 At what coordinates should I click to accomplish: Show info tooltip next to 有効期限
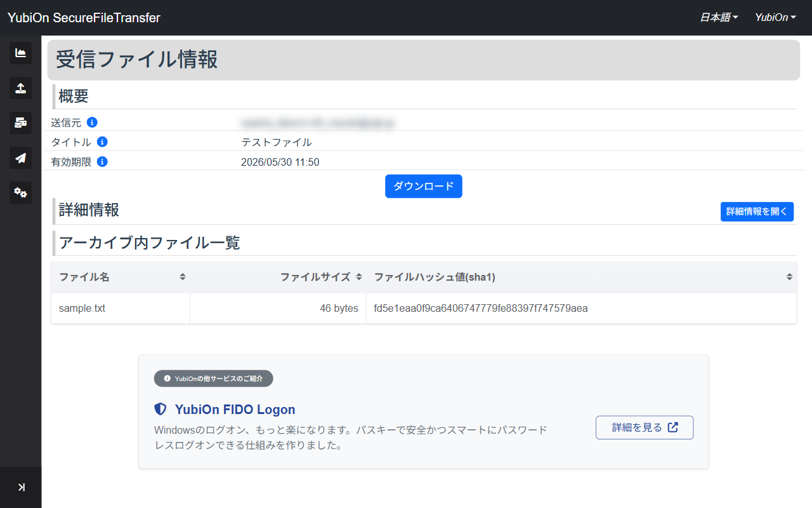click(x=102, y=161)
